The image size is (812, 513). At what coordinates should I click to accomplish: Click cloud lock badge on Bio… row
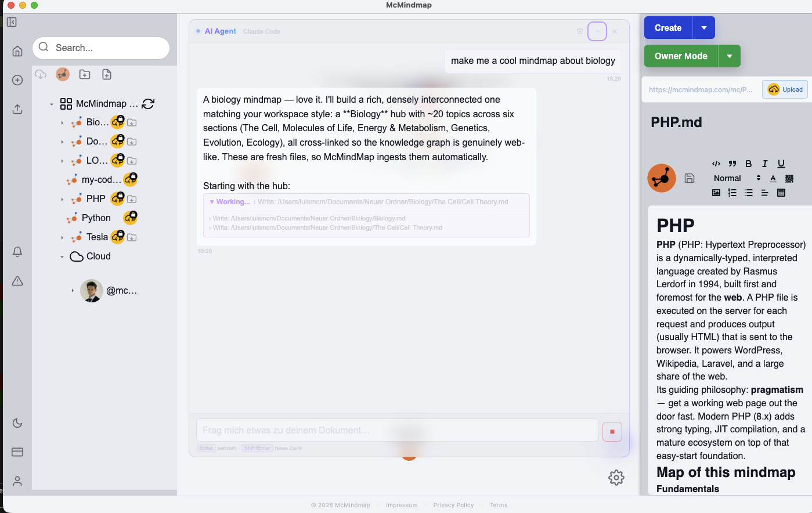[x=118, y=122]
